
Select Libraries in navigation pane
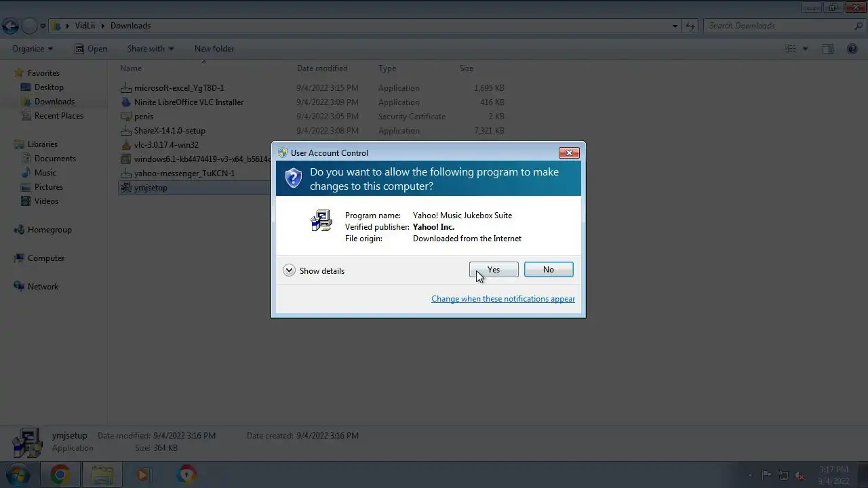pyautogui.click(x=42, y=144)
